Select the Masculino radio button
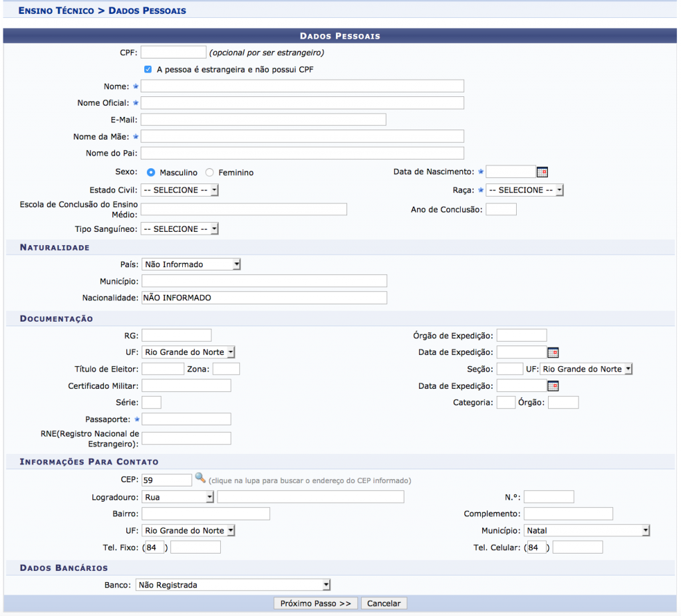 pos(151,172)
